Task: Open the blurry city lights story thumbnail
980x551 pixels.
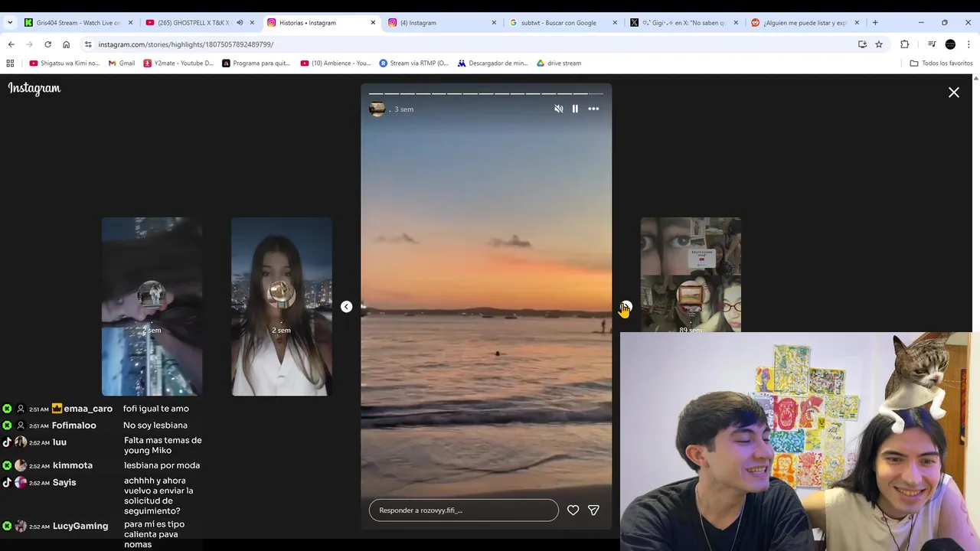Action: (x=152, y=306)
